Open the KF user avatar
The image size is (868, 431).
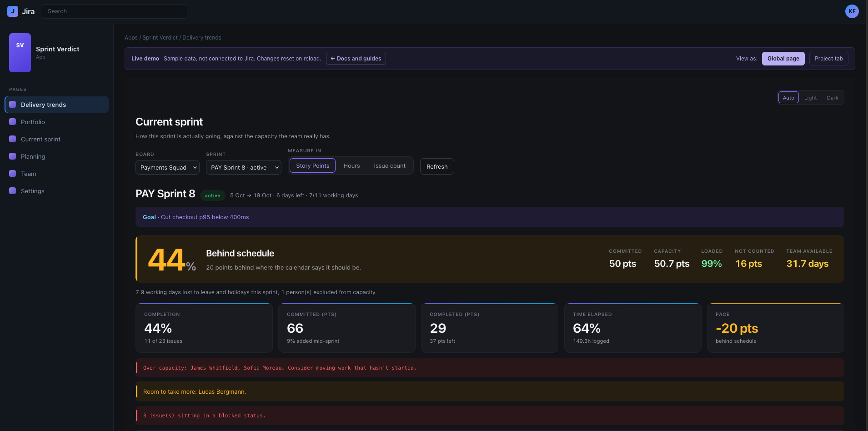coord(852,11)
